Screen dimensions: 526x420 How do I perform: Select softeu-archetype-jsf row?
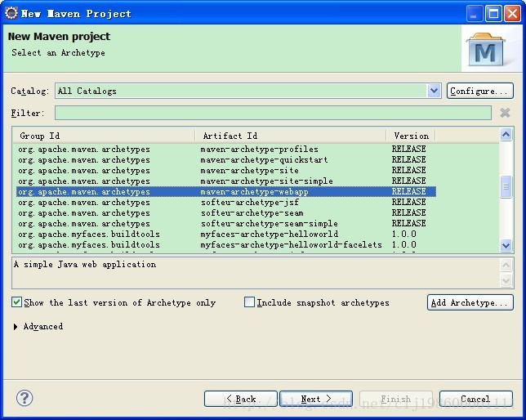226,203
